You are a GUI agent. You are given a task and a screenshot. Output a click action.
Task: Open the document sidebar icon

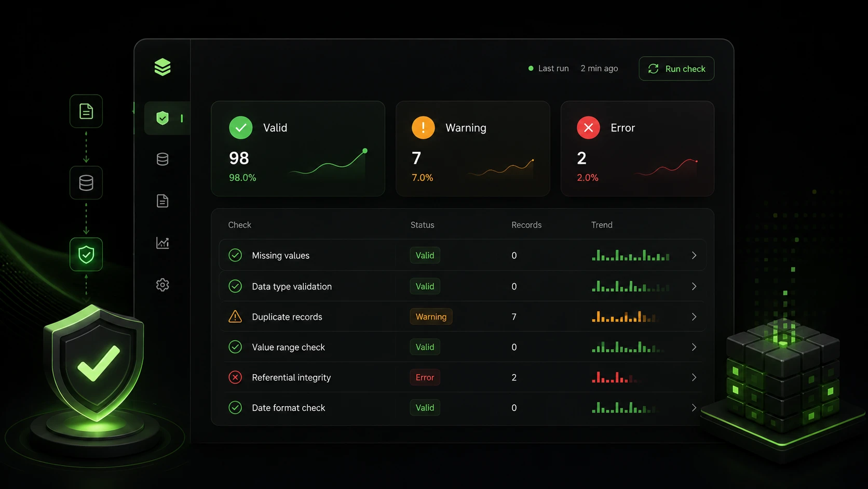(x=162, y=201)
